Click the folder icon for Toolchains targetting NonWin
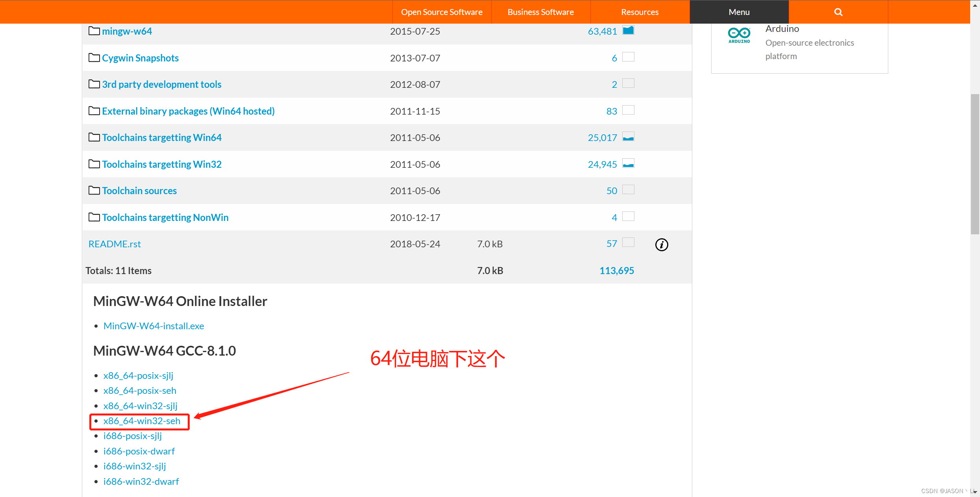 coord(94,217)
